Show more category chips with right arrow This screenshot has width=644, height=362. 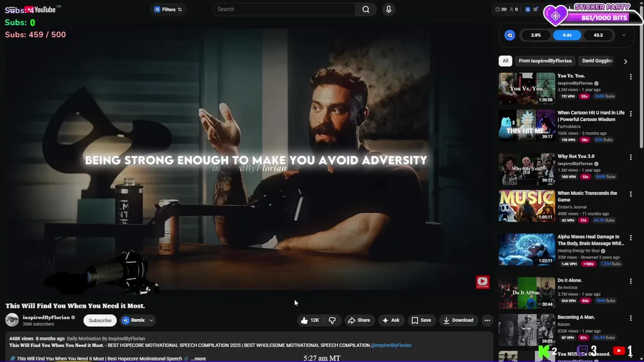[625, 61]
